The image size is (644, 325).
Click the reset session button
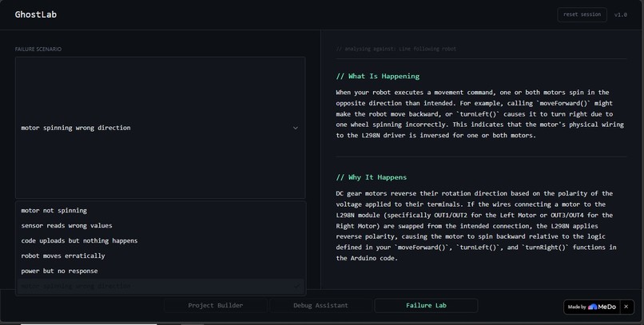(582, 14)
